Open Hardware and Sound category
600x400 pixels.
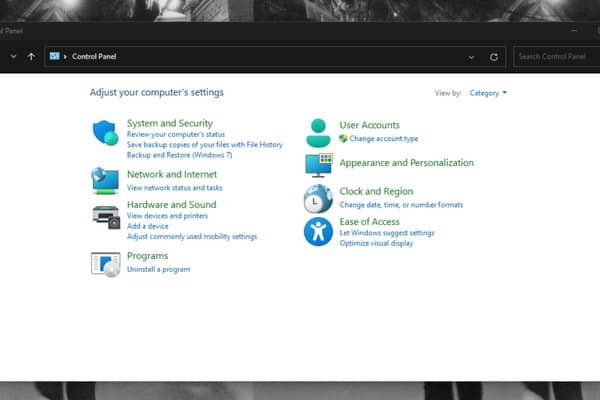[x=171, y=204]
